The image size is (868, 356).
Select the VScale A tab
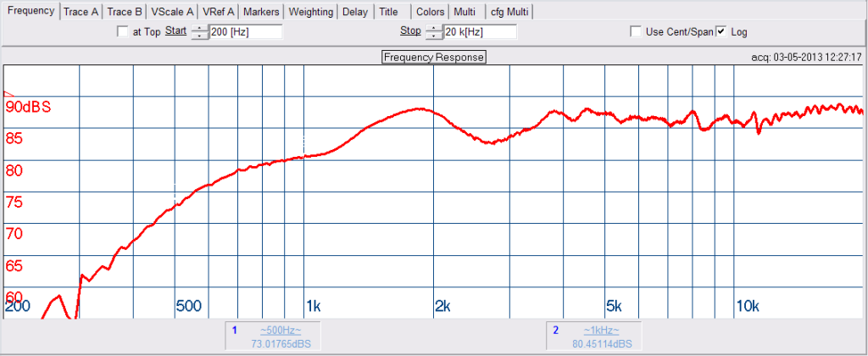click(172, 12)
